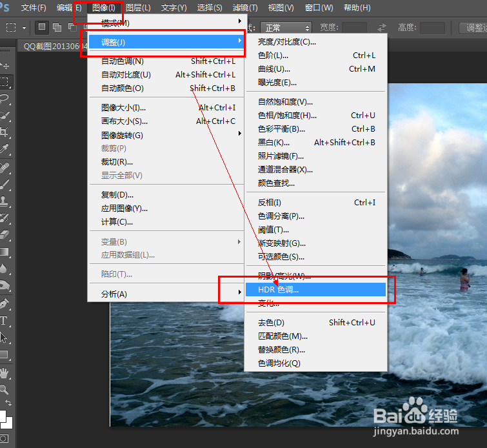Screen dimensions: 487x448
Task: Choose 黑白(K)... adjustment
Action: pos(315,143)
